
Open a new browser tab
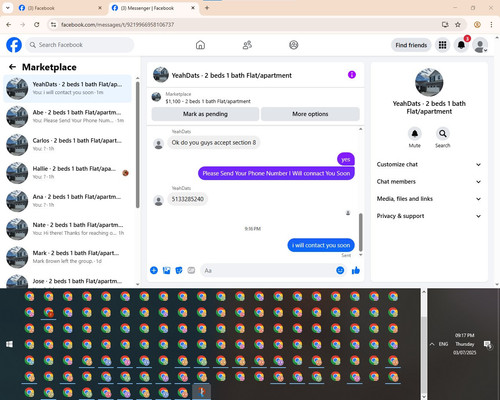click(207, 8)
